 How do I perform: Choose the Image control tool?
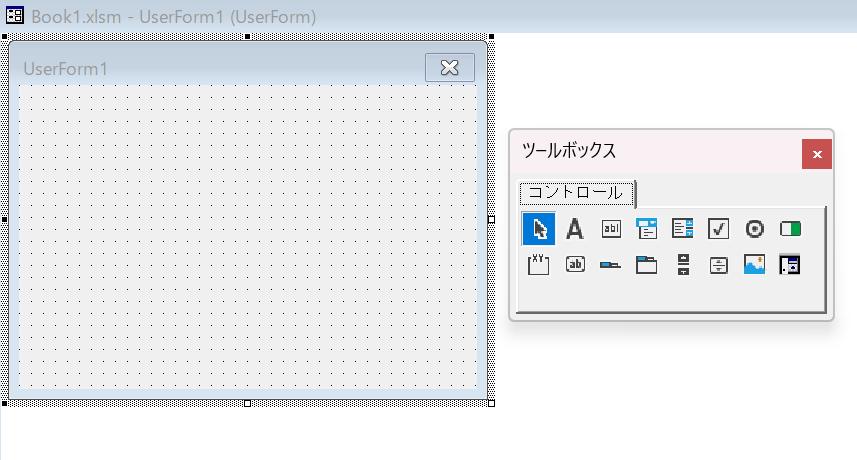(x=755, y=265)
